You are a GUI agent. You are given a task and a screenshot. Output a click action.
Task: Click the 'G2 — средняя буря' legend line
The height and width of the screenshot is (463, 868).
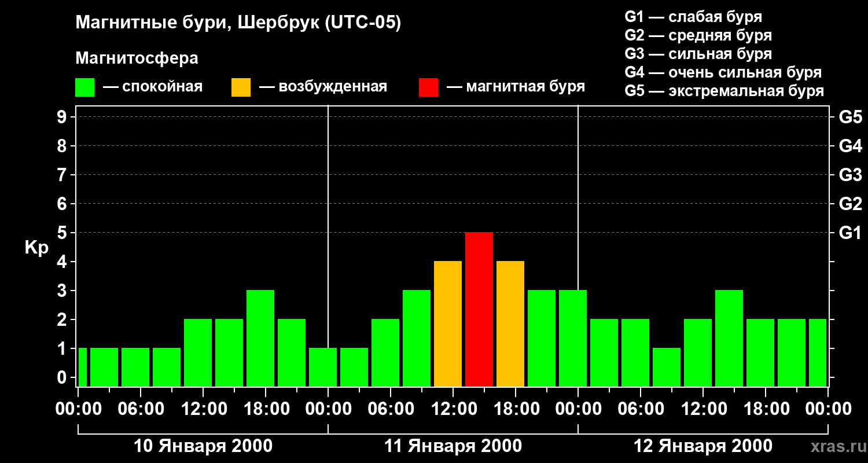pyautogui.click(x=698, y=35)
